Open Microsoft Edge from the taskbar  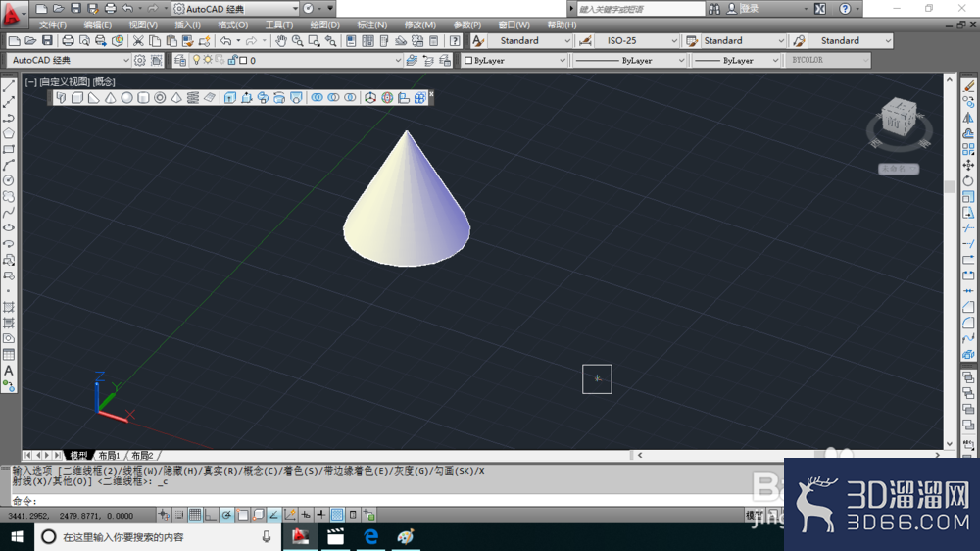[370, 536]
